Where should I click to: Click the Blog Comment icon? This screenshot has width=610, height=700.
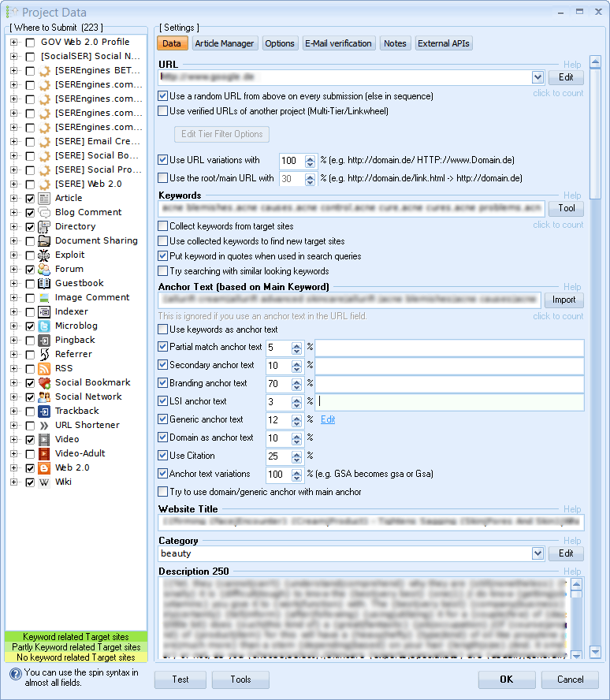pos(44,212)
